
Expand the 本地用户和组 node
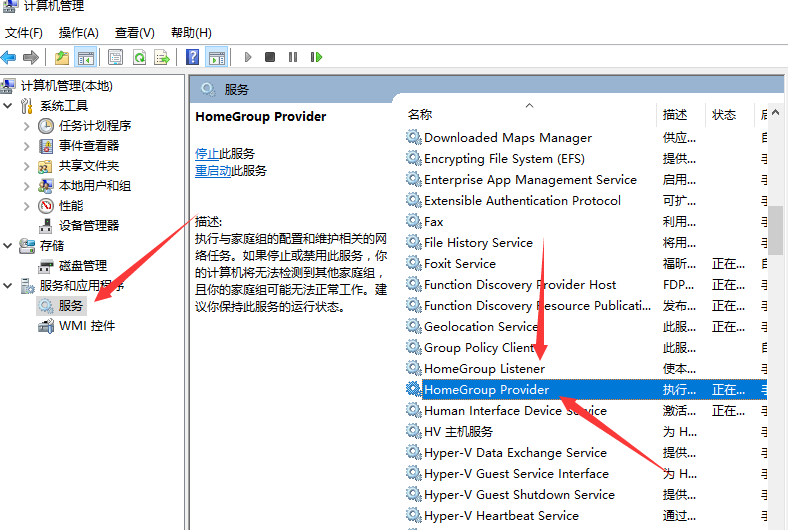click(27, 186)
